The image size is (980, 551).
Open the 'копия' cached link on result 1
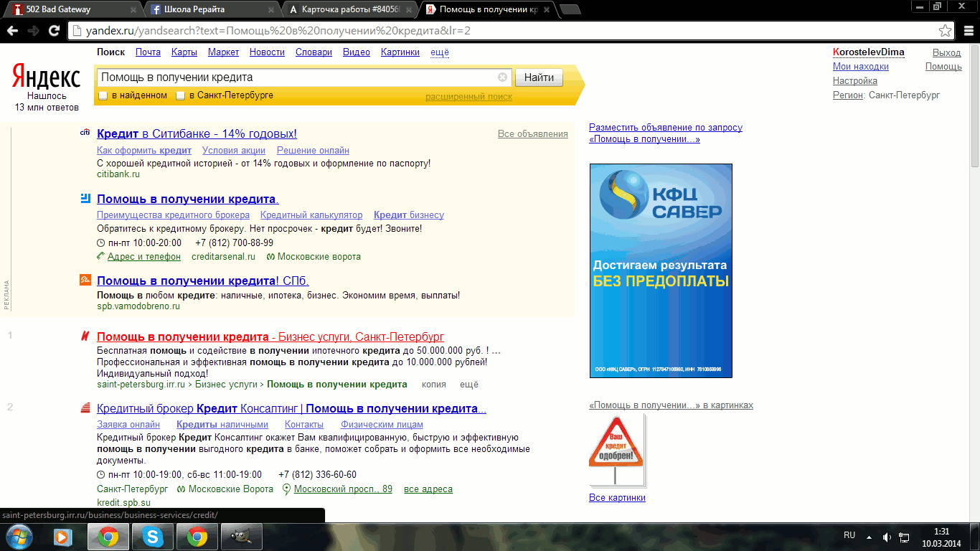coord(434,385)
